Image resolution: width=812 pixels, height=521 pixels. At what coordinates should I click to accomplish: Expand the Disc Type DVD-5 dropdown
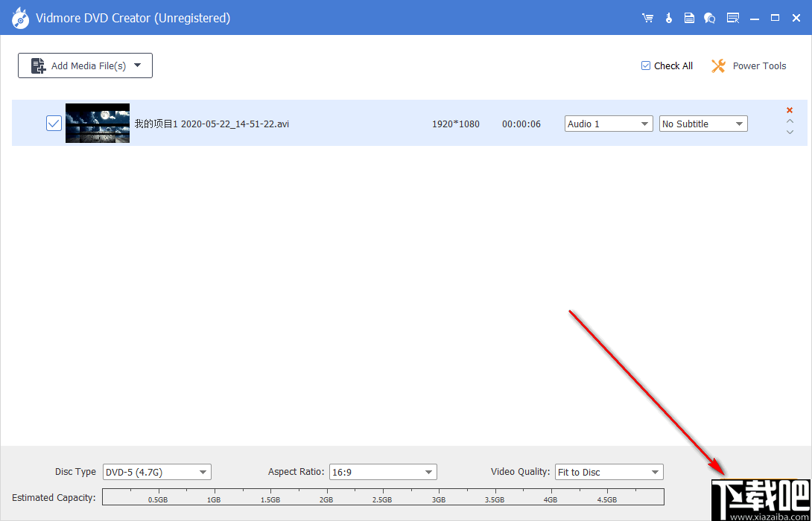(x=201, y=472)
